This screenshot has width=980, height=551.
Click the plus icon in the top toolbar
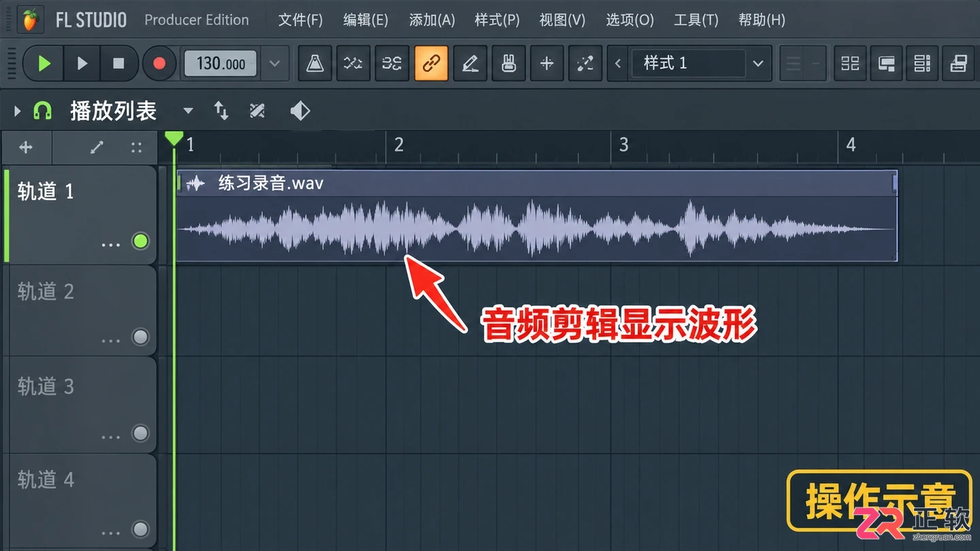tap(546, 63)
